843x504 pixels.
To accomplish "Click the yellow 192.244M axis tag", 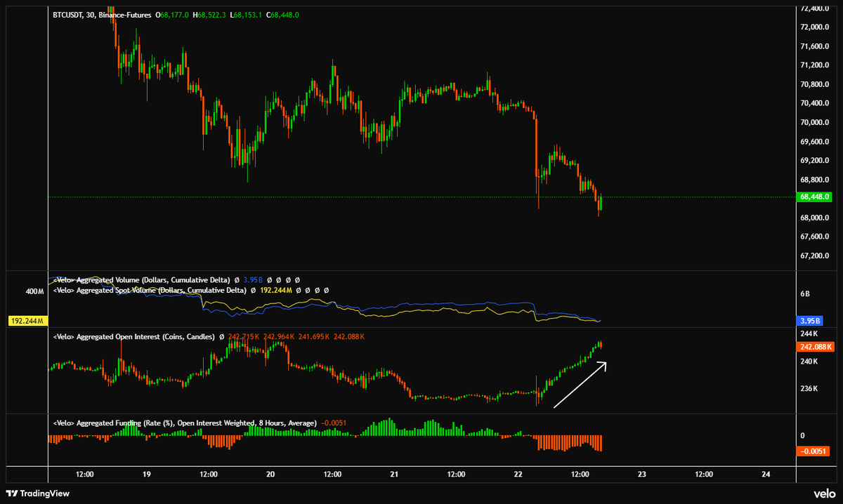I will tap(28, 321).
